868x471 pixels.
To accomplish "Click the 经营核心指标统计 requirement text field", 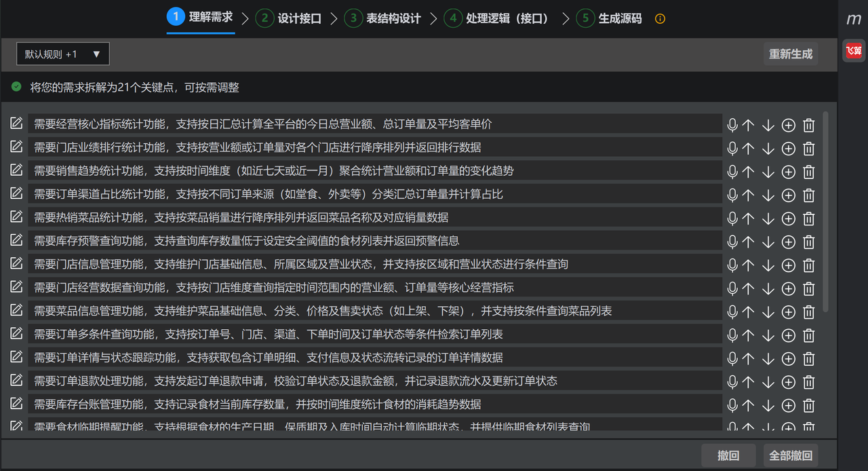I will (375, 124).
